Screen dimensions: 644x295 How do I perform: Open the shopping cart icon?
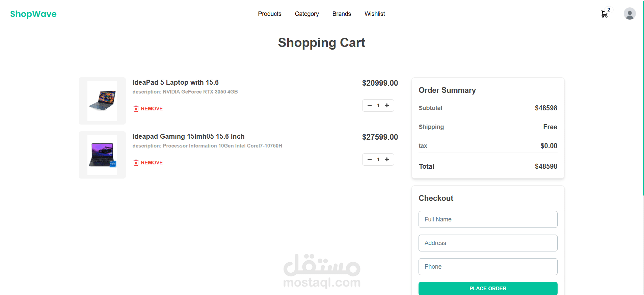pyautogui.click(x=605, y=14)
